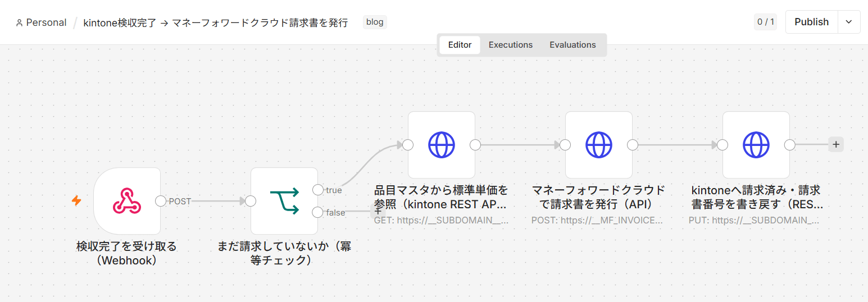Click the false branch label
The height and width of the screenshot is (302, 868).
(x=335, y=213)
